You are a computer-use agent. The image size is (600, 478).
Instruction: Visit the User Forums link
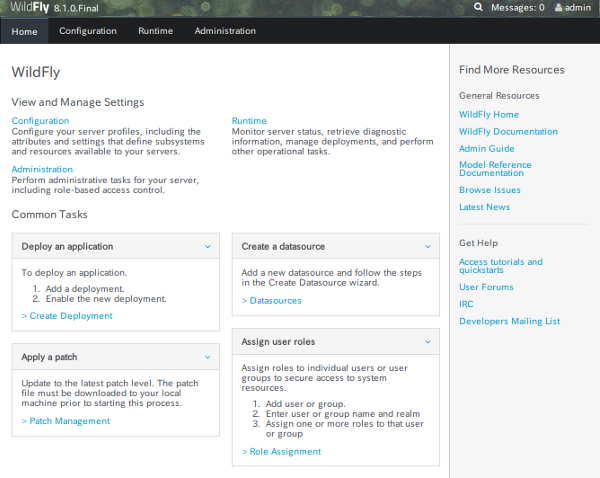tap(486, 287)
